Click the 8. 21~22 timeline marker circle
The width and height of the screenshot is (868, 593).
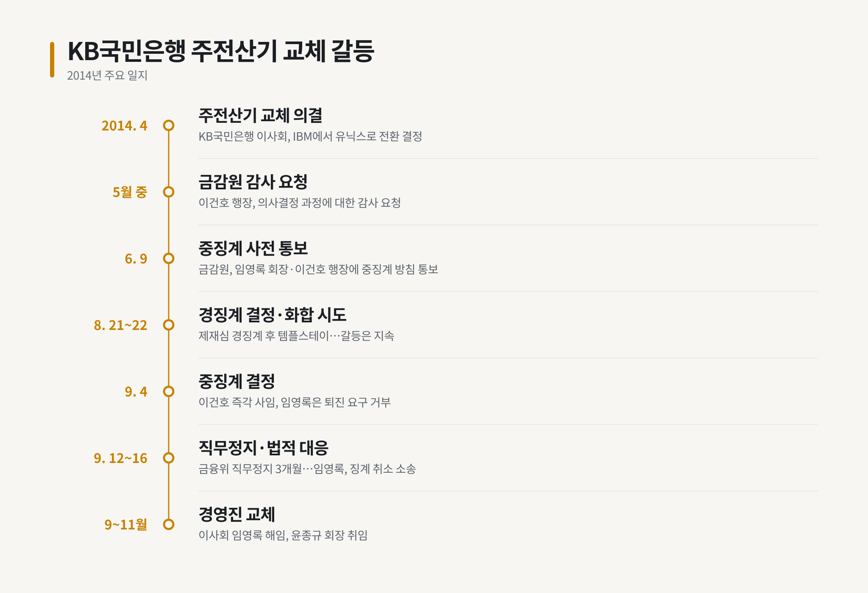point(169,325)
